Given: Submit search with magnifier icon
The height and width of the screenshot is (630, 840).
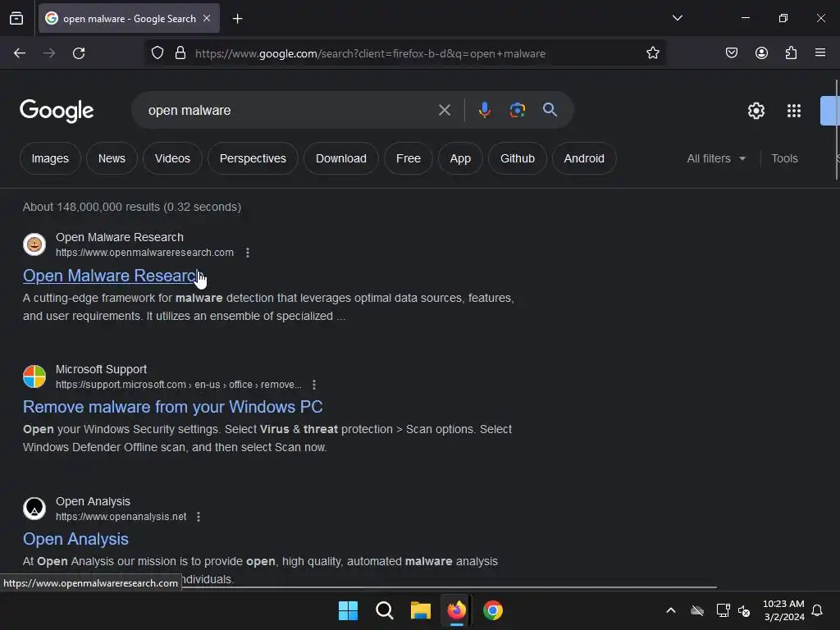Looking at the screenshot, I should point(550,110).
